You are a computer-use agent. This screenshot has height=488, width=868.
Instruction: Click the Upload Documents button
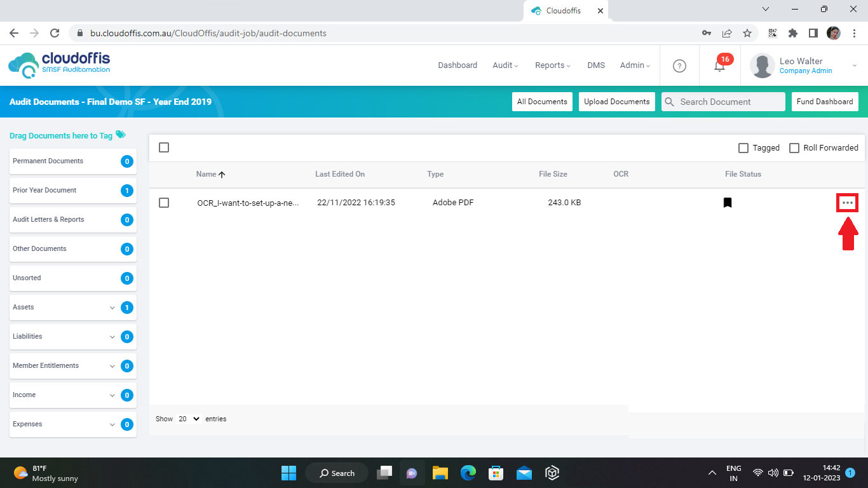[x=616, y=102]
